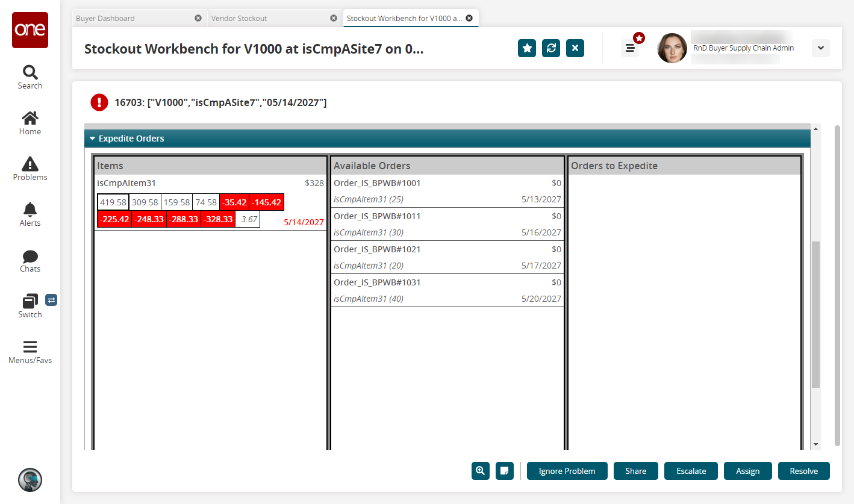
Task: Open Chats from the sidebar
Action: click(x=30, y=260)
